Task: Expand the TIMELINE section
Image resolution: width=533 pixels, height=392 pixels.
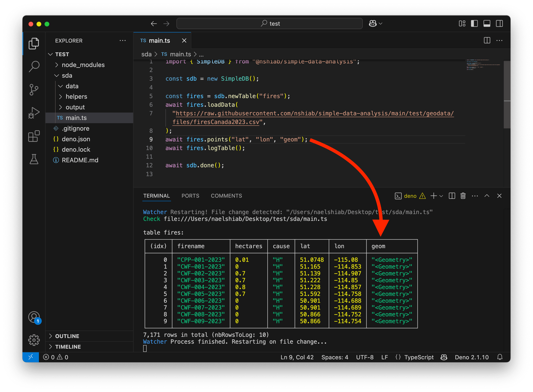Action: click(x=89, y=347)
